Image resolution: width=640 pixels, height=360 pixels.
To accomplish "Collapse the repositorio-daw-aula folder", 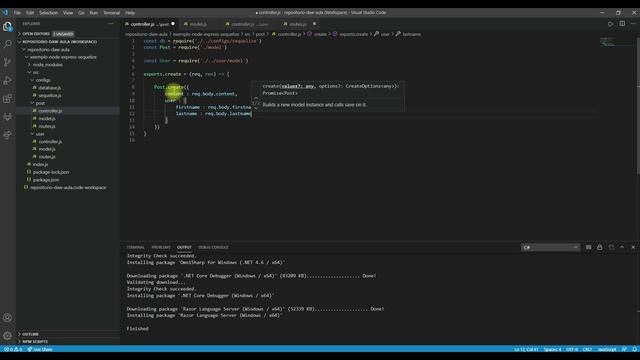I will [49, 50].
